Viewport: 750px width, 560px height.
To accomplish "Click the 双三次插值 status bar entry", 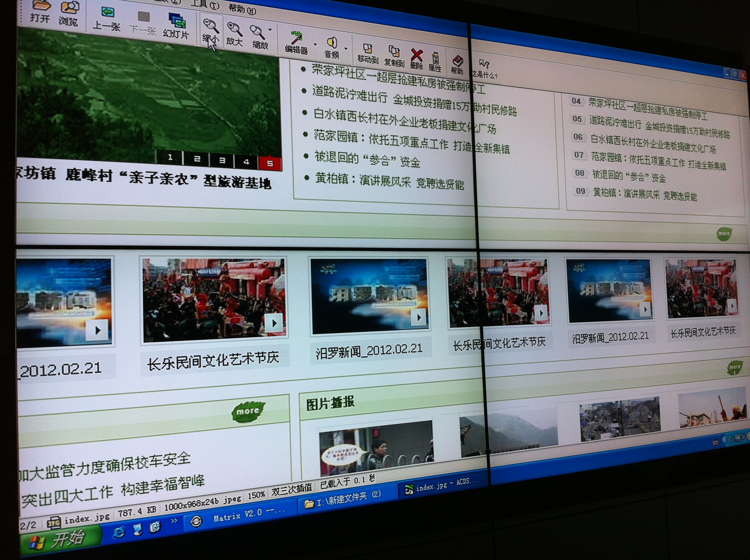I will click(x=292, y=490).
